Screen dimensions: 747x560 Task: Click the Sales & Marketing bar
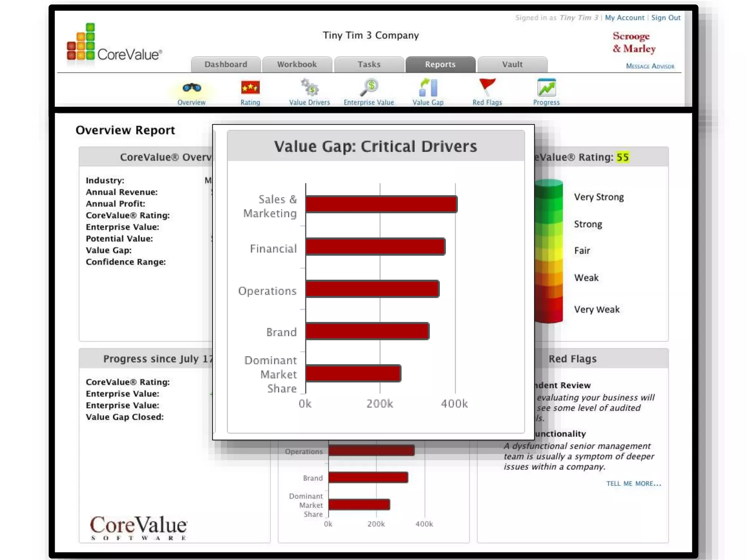click(x=381, y=205)
